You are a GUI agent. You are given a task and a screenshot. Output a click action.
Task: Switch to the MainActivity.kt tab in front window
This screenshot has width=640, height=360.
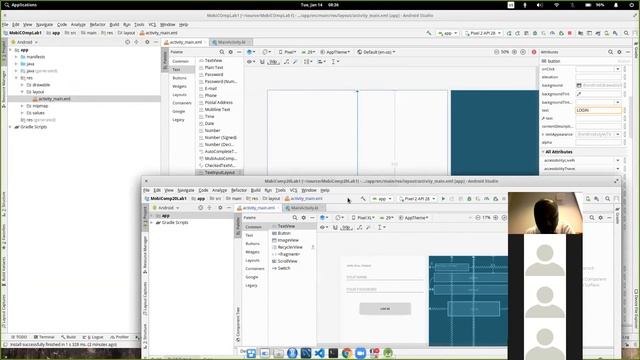[304, 208]
